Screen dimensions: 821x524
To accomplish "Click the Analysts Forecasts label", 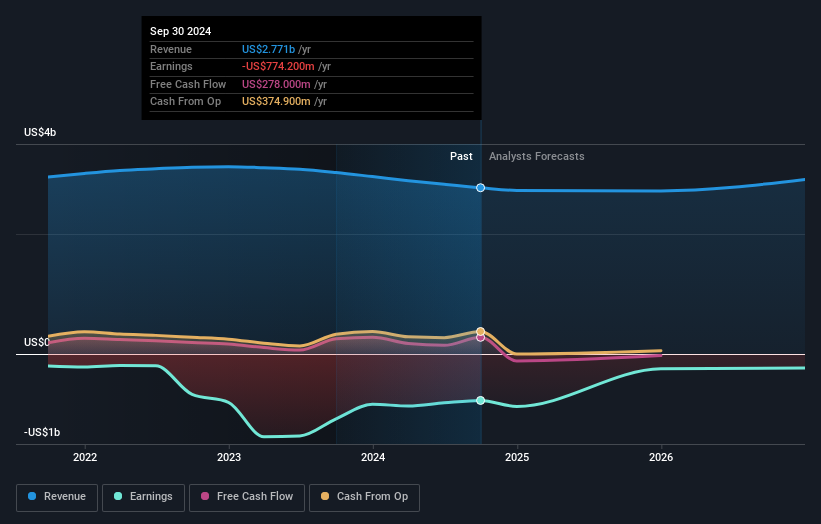I will click(537, 157).
